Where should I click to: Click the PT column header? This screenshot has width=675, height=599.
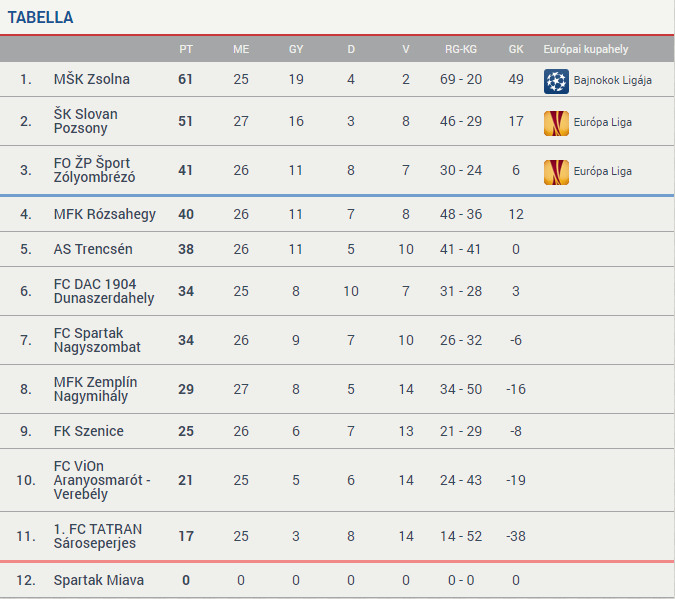pyautogui.click(x=186, y=49)
